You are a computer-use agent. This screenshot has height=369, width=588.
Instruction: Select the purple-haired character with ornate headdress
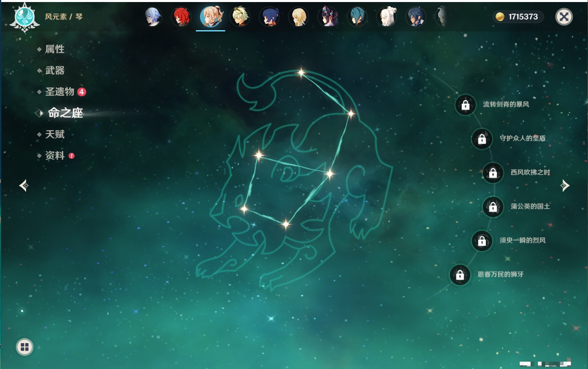click(x=328, y=17)
